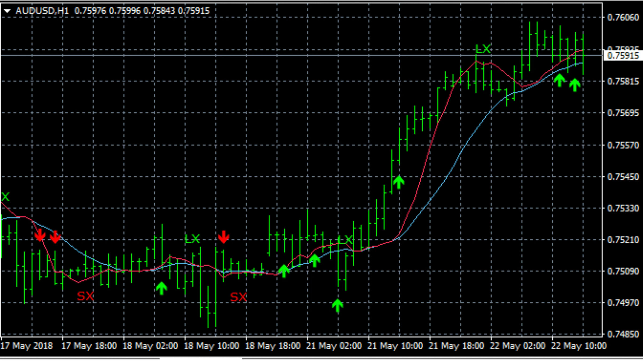The image size is (644, 361).
Task: Click the green X marker at the chart's left edge
Action: point(5,197)
